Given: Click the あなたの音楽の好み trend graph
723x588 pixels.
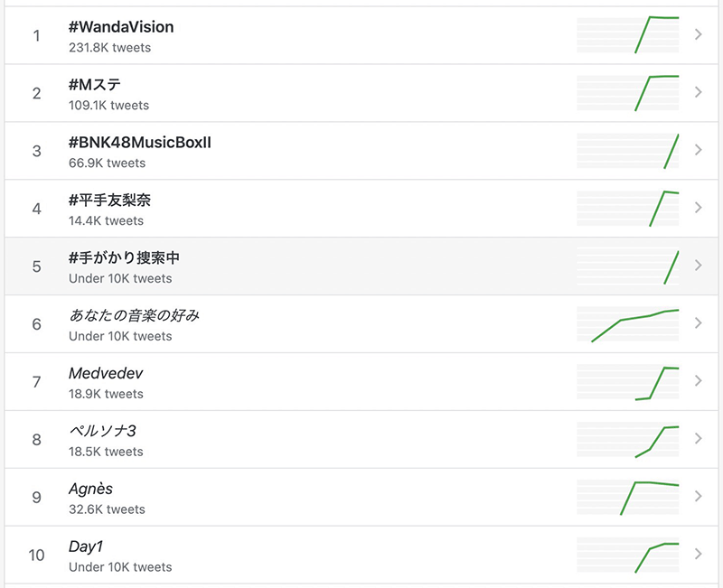Looking at the screenshot, I should tap(628, 323).
